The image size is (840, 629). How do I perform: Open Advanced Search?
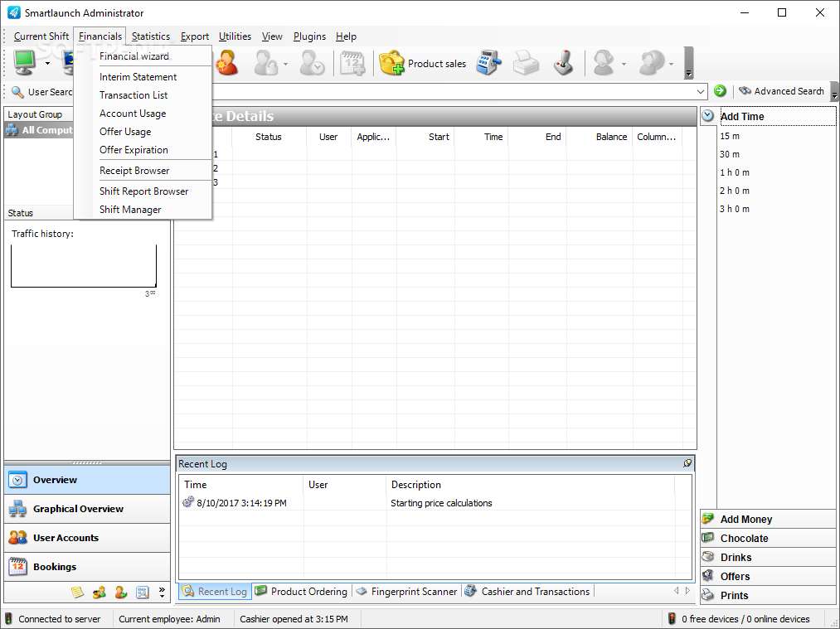(781, 91)
